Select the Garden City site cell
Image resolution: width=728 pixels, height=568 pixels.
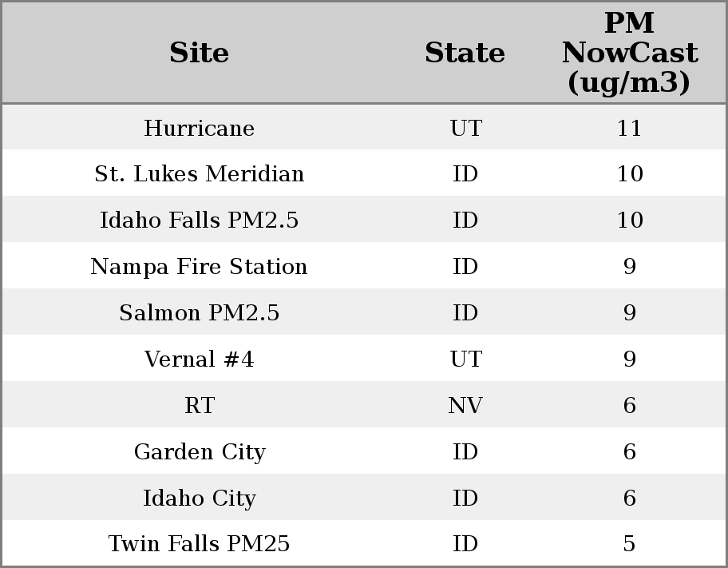click(200, 452)
